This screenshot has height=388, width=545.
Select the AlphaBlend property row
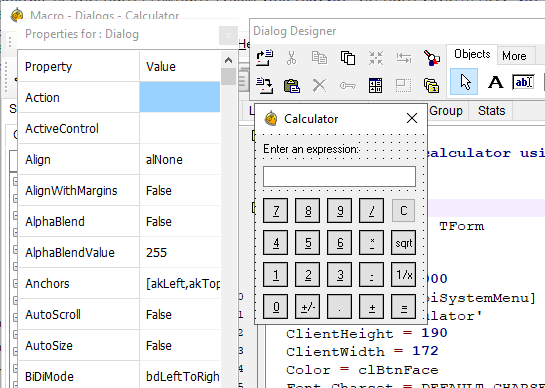click(119, 221)
